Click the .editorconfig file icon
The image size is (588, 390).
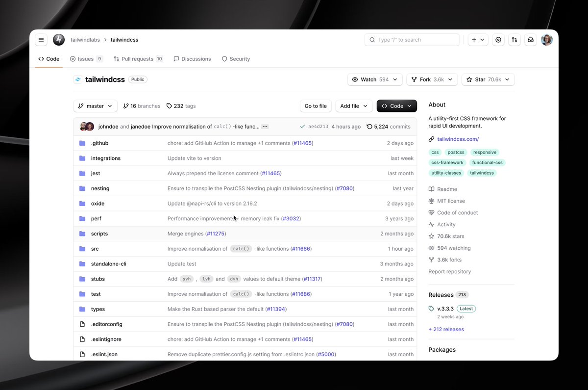(82, 324)
